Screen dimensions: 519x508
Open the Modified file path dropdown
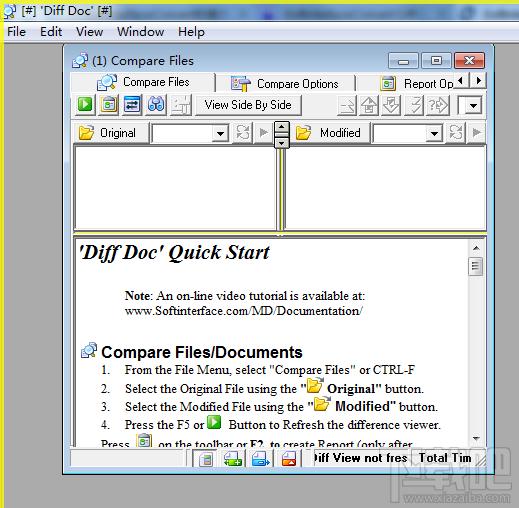pos(434,133)
